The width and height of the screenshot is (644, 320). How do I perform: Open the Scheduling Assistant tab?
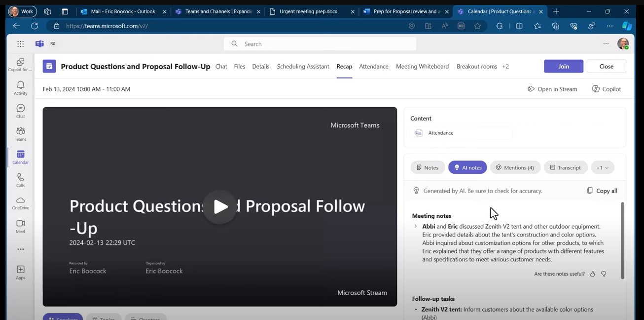coord(303,67)
